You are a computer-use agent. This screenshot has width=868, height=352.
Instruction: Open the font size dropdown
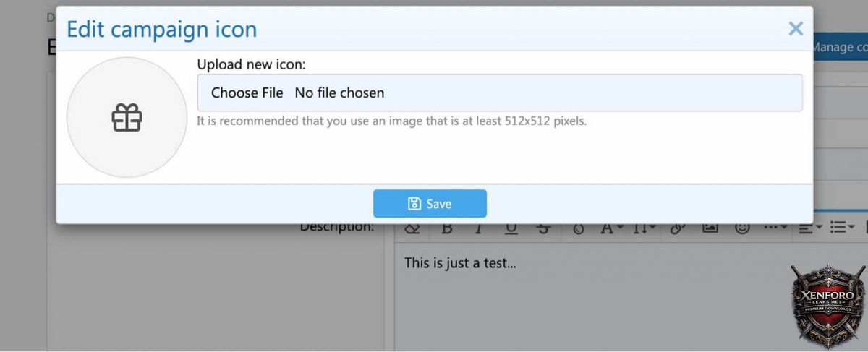644,228
